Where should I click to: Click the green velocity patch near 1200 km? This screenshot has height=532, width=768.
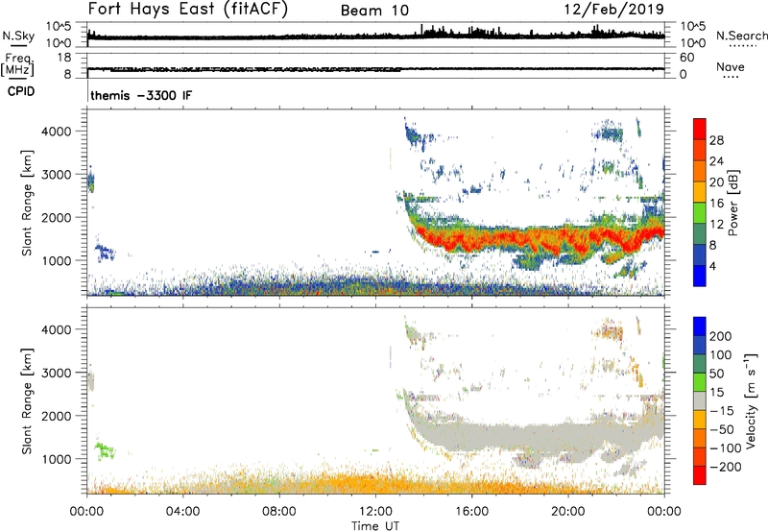105,449
